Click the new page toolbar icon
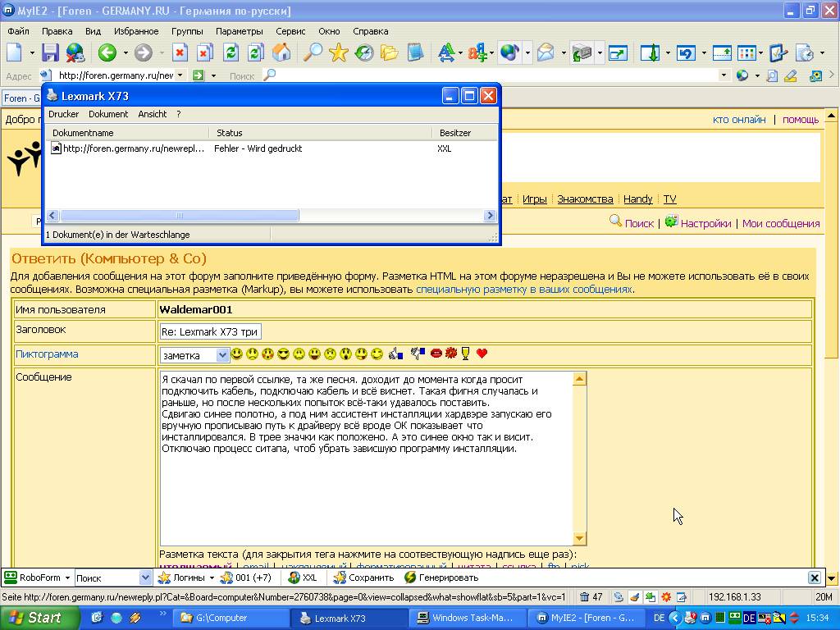This screenshot has width=840, height=630. (x=15, y=52)
